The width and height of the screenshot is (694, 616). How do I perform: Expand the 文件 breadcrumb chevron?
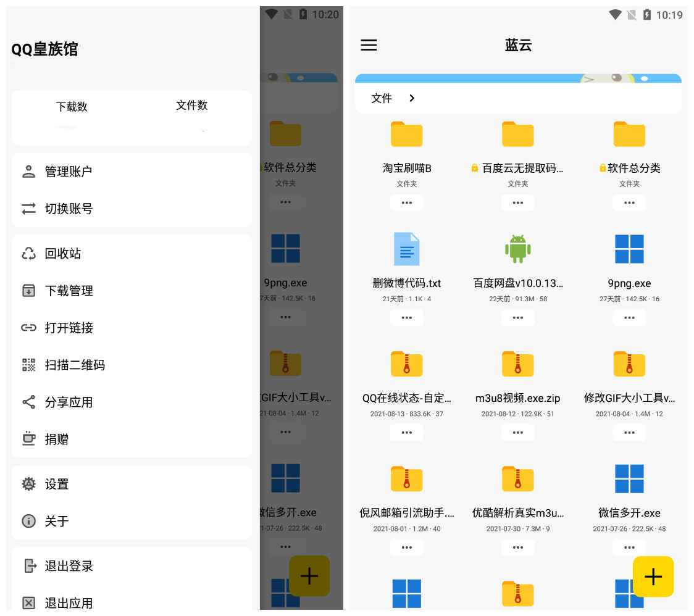(412, 98)
